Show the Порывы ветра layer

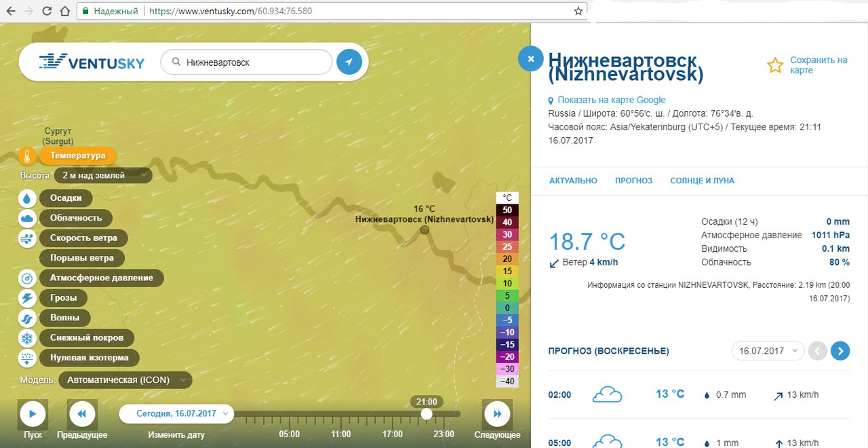tap(82, 258)
